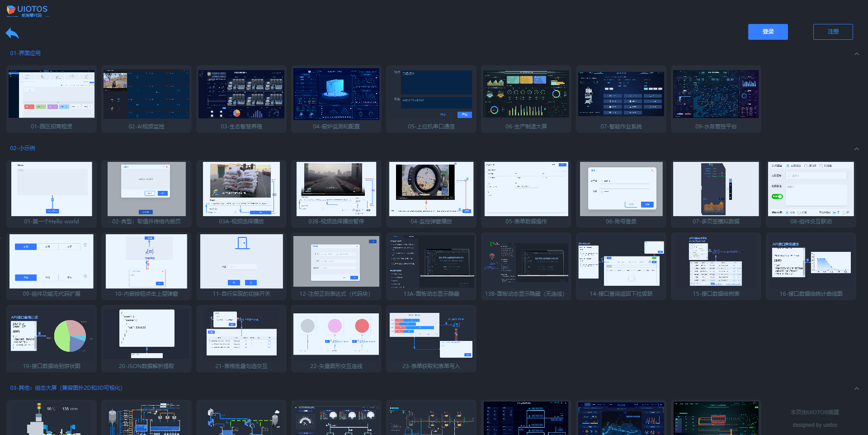Collapse the 01-界面应用 section chevron
This screenshot has width=868, height=435.
[856, 54]
